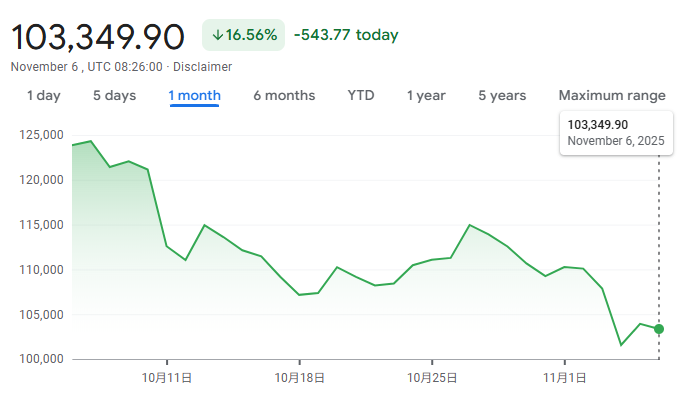
Task: Switch to the 1 day range tab
Action: [43, 96]
